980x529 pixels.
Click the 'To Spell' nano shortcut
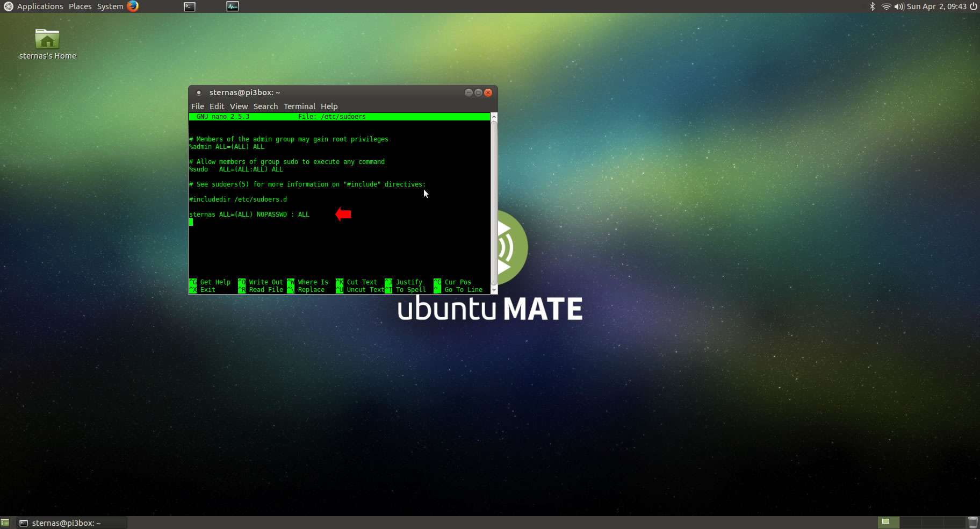coord(410,290)
